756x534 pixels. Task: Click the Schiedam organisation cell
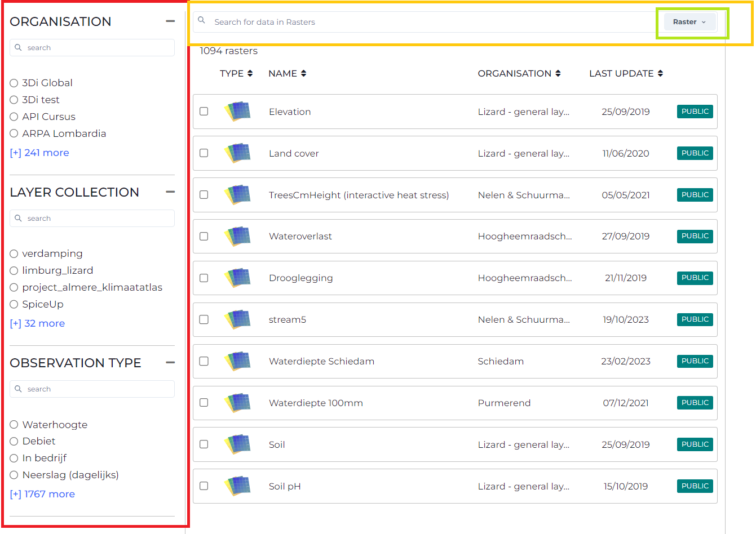tap(501, 361)
